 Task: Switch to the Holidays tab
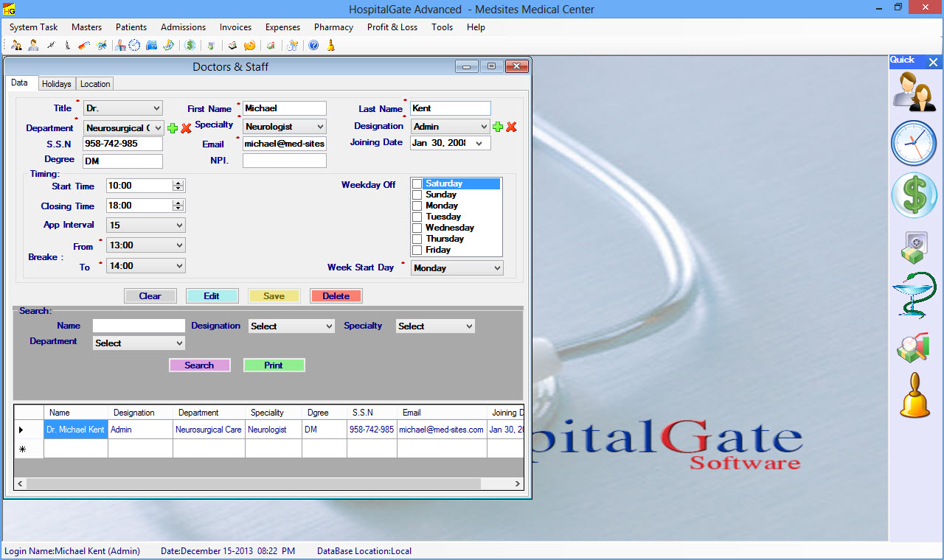tap(57, 84)
